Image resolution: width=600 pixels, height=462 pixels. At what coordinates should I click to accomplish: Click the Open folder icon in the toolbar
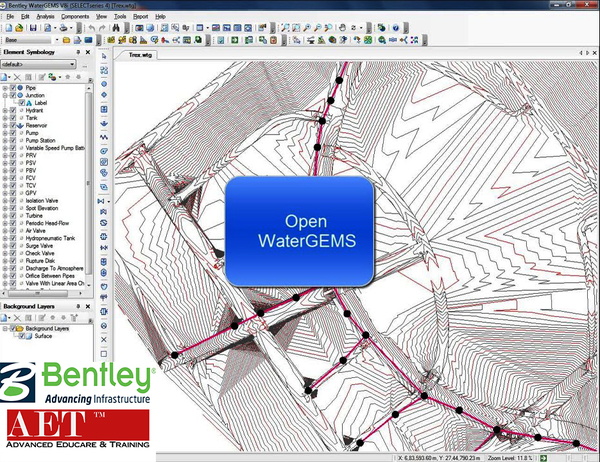tap(21, 28)
